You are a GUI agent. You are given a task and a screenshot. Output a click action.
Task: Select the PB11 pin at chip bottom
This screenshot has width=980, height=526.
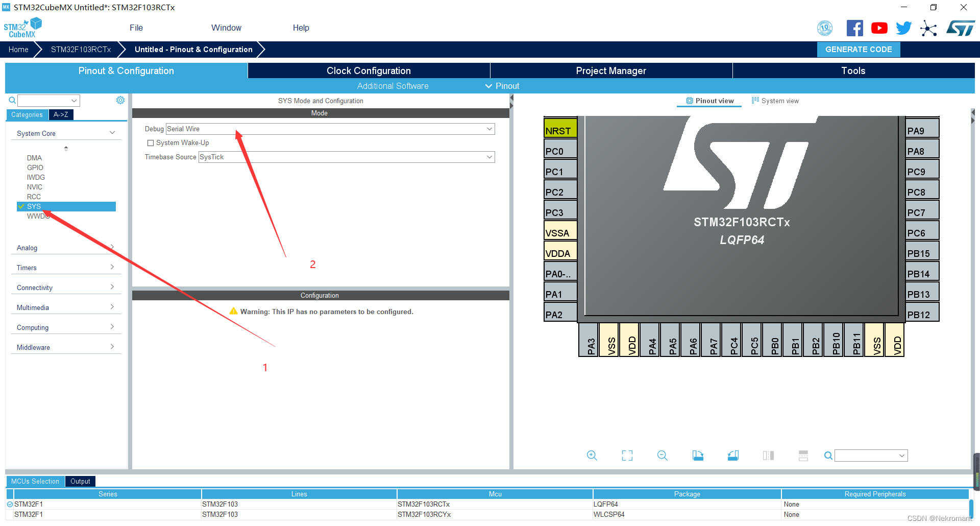[854, 340]
